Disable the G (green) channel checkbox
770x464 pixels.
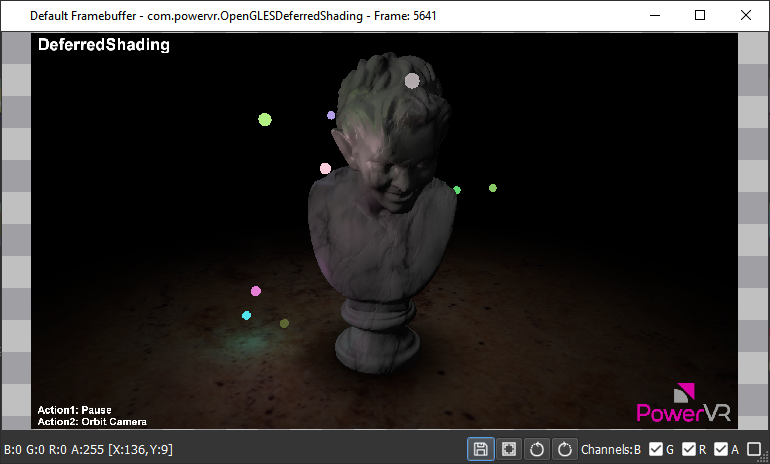[689, 449]
